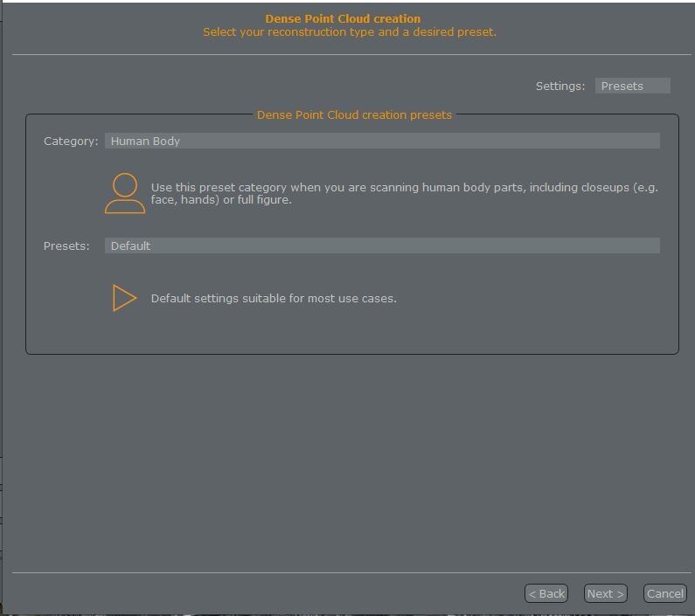Open the Presets dropdown set to Default

(x=382, y=246)
